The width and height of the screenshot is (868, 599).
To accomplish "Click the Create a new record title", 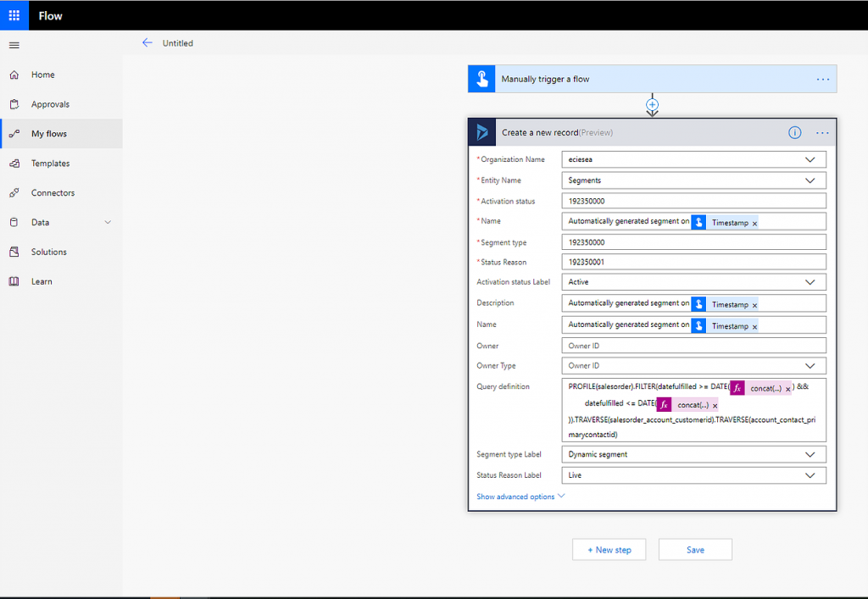I will pos(540,133).
